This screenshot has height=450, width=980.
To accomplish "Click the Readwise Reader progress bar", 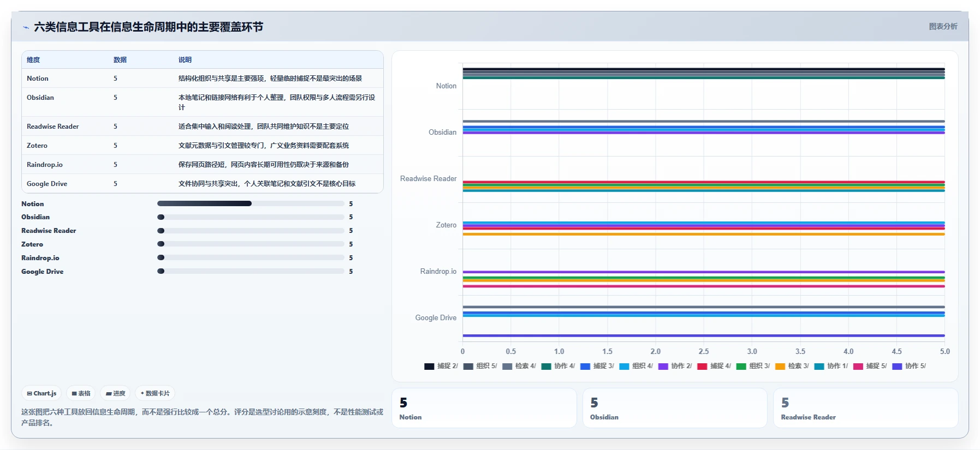I will tap(251, 231).
